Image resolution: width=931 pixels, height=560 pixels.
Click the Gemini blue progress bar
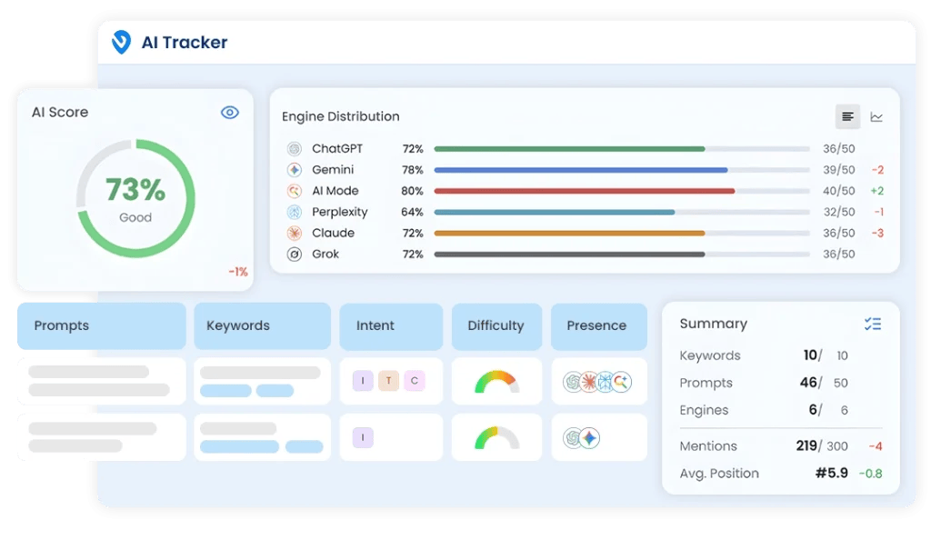tap(581, 170)
